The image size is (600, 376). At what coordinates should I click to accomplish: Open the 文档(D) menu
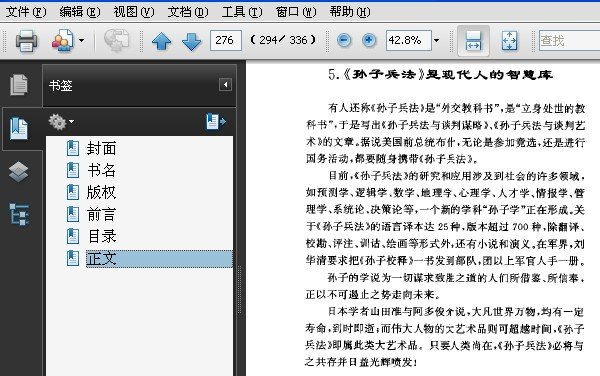pyautogui.click(x=188, y=12)
